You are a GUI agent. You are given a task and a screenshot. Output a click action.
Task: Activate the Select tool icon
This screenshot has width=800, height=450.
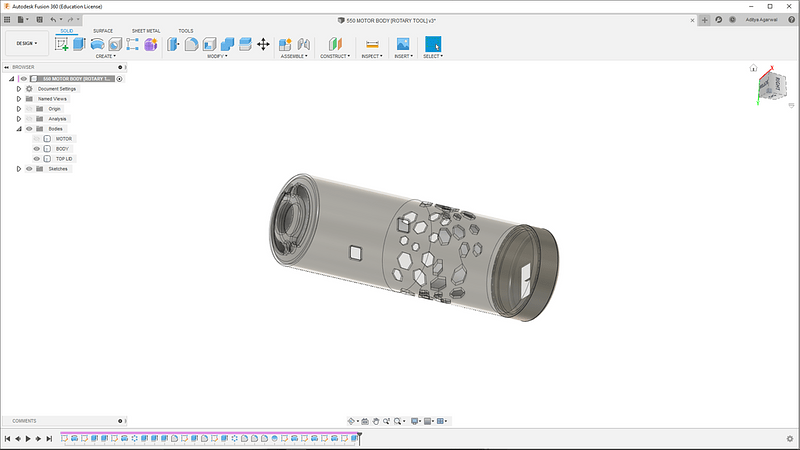(433, 44)
